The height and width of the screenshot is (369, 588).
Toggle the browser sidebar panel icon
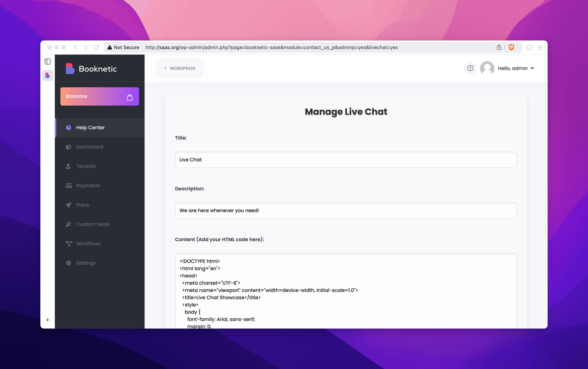48,61
